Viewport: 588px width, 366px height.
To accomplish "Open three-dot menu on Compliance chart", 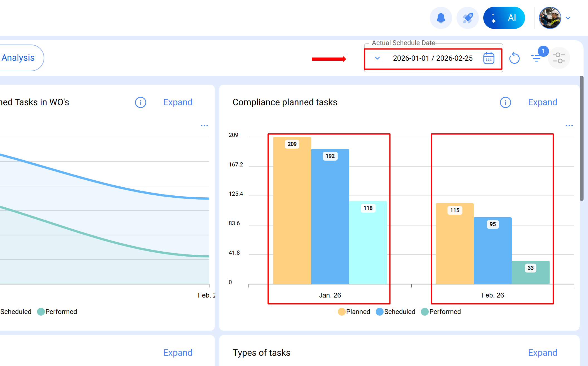I will pyautogui.click(x=569, y=126).
